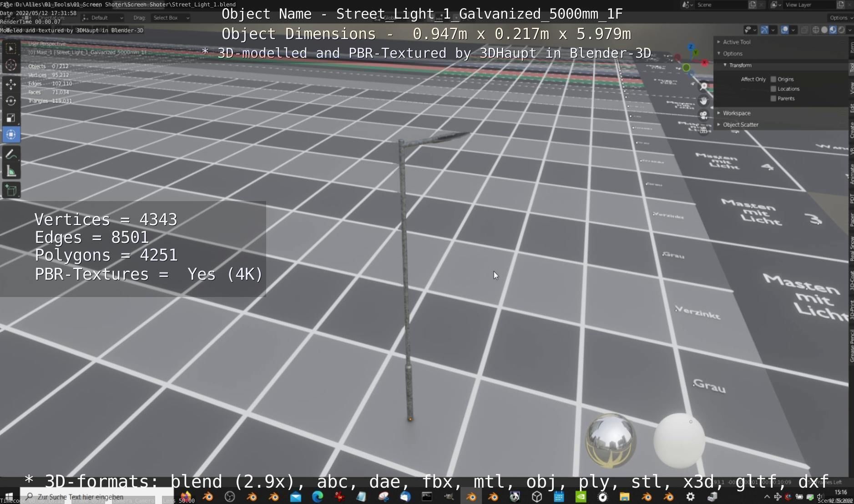854x504 pixels.
Task: Switch to material preview shading
Action: (833, 30)
